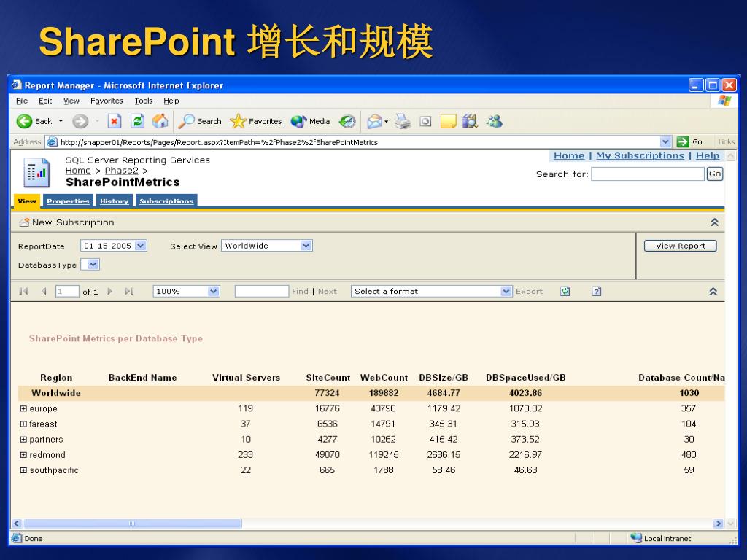Open the Research books icon

(x=471, y=122)
